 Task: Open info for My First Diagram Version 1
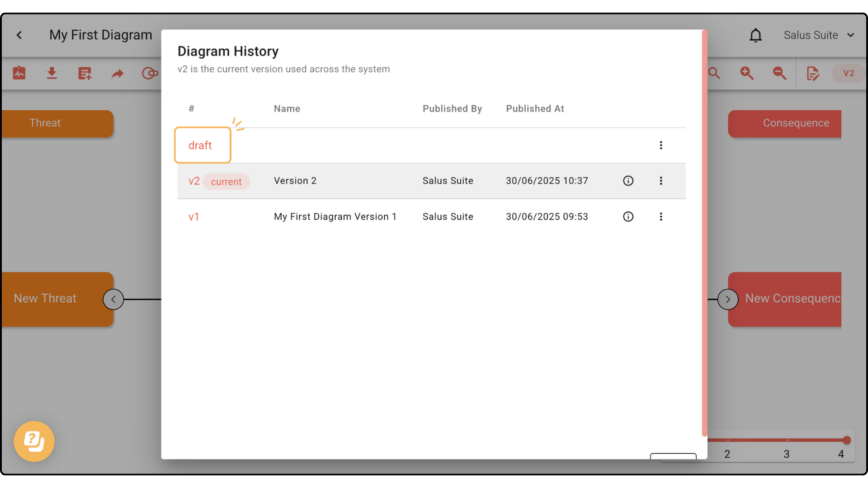[x=628, y=216]
